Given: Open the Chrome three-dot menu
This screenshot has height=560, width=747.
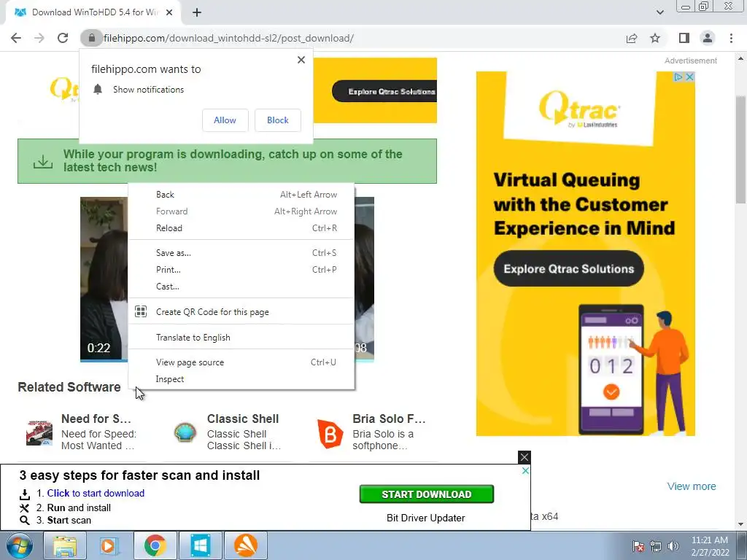Looking at the screenshot, I should coord(731,38).
